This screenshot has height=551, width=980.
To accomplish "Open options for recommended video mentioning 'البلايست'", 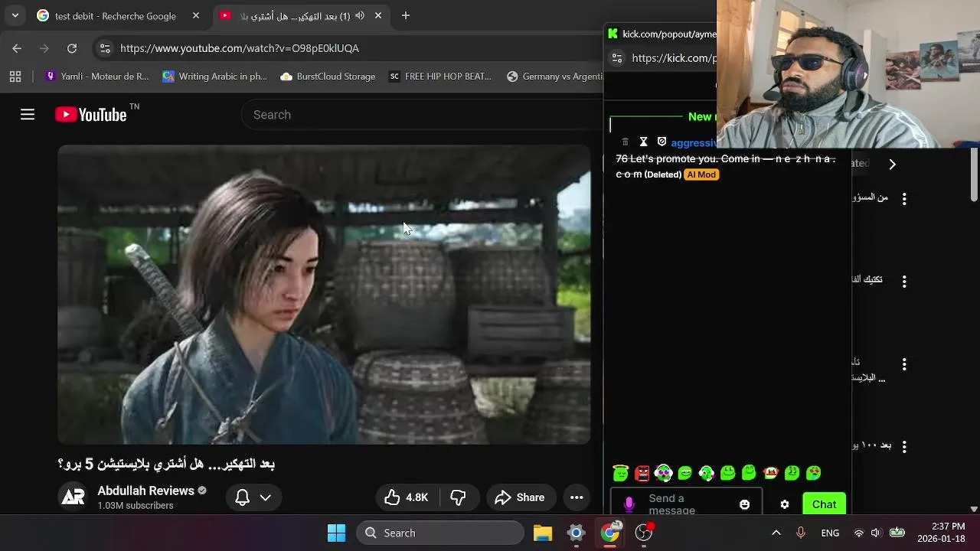I will tap(904, 364).
